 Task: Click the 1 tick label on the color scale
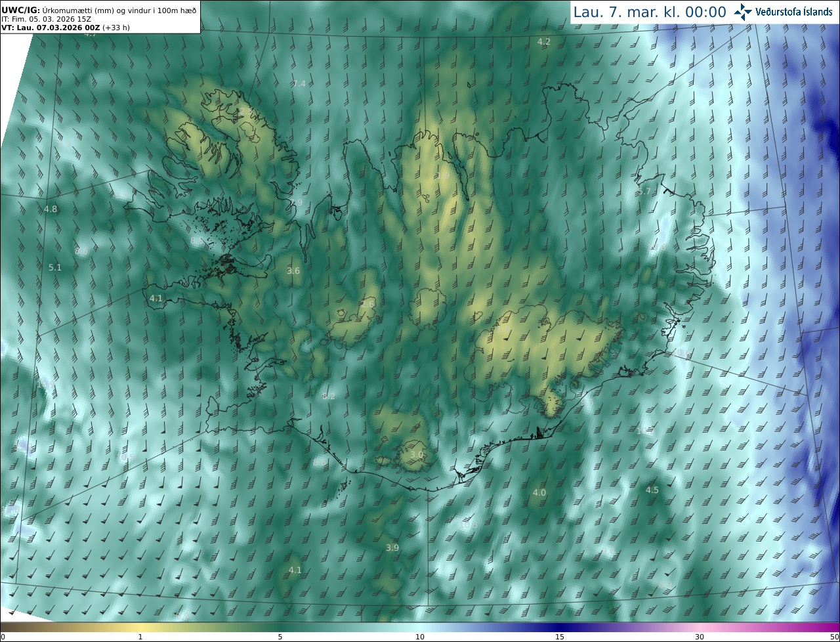coord(140,637)
